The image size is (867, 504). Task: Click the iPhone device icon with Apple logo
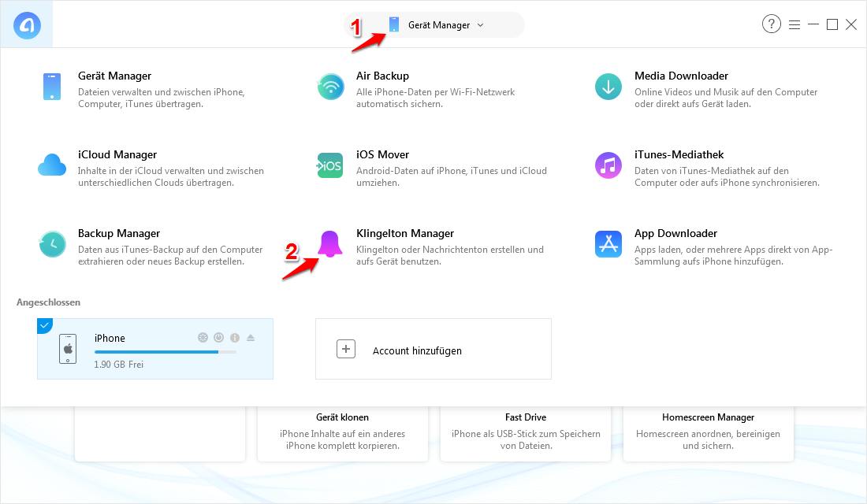68,349
